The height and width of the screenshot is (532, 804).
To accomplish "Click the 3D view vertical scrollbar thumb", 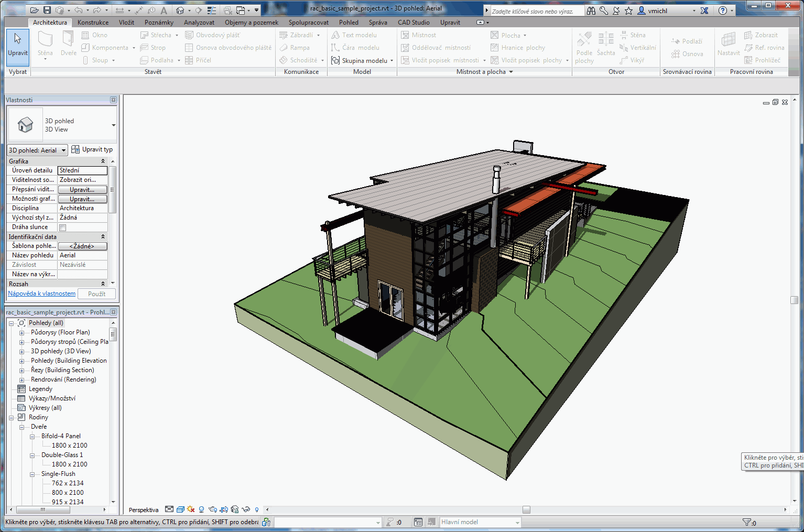I will 794,300.
